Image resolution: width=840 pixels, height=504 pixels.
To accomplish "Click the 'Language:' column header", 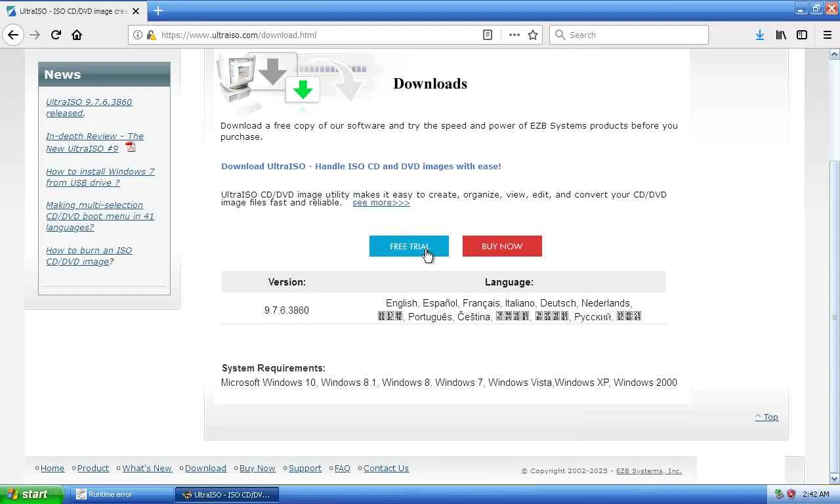I will tap(509, 282).
